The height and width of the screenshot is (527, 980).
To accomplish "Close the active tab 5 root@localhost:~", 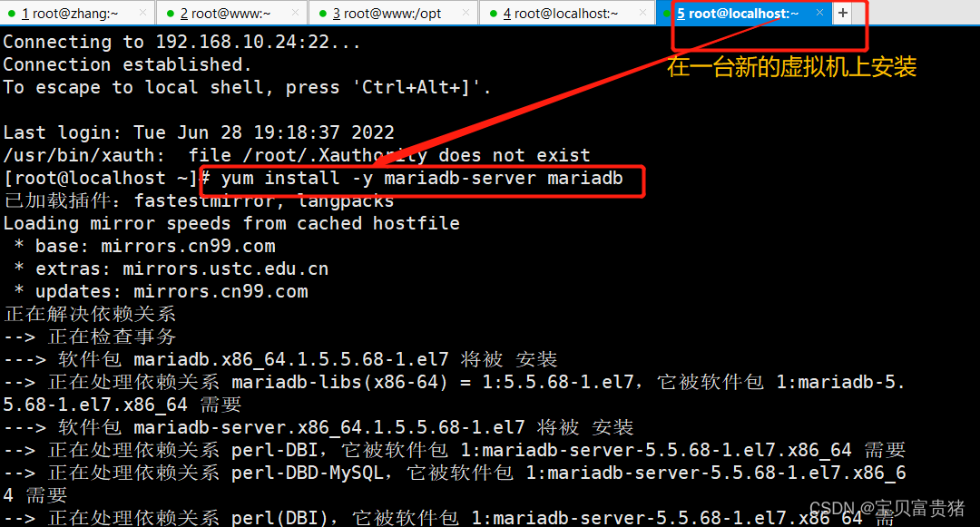I will point(819,13).
